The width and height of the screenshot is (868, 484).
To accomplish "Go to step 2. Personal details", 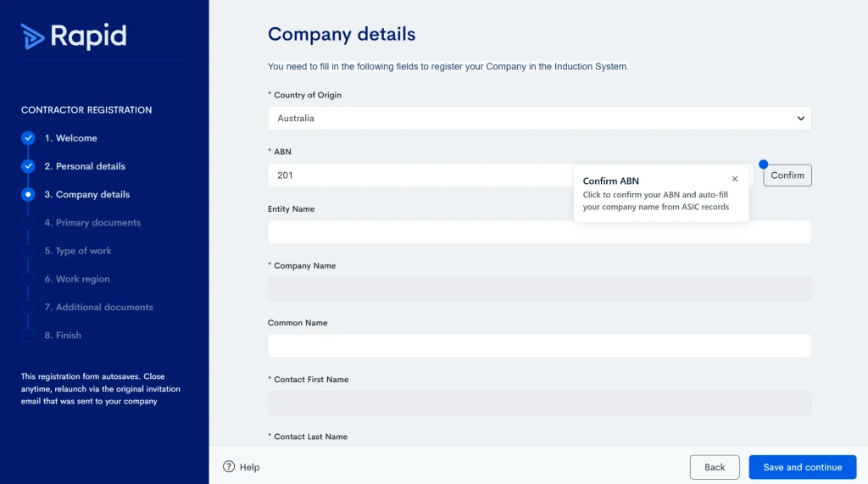I will [x=85, y=166].
